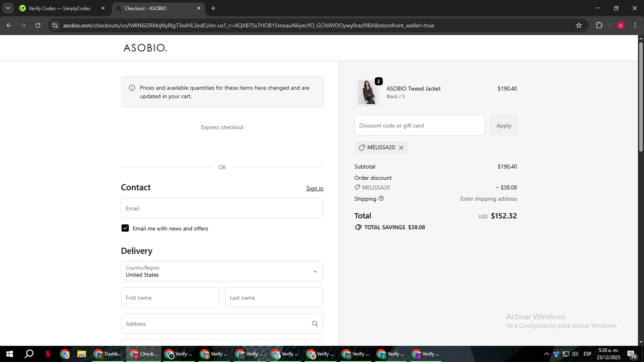Click the ASOBIO Tweed Jacket thumbnail
644x362 pixels.
pos(368,92)
